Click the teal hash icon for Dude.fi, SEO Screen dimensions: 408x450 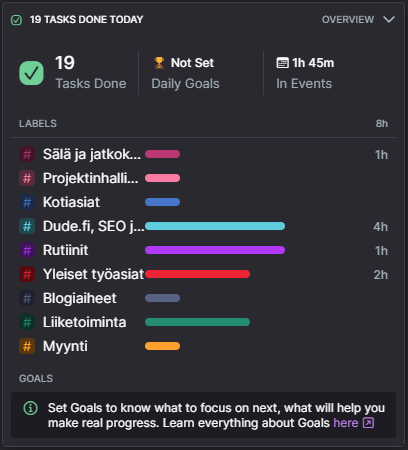(x=27, y=226)
